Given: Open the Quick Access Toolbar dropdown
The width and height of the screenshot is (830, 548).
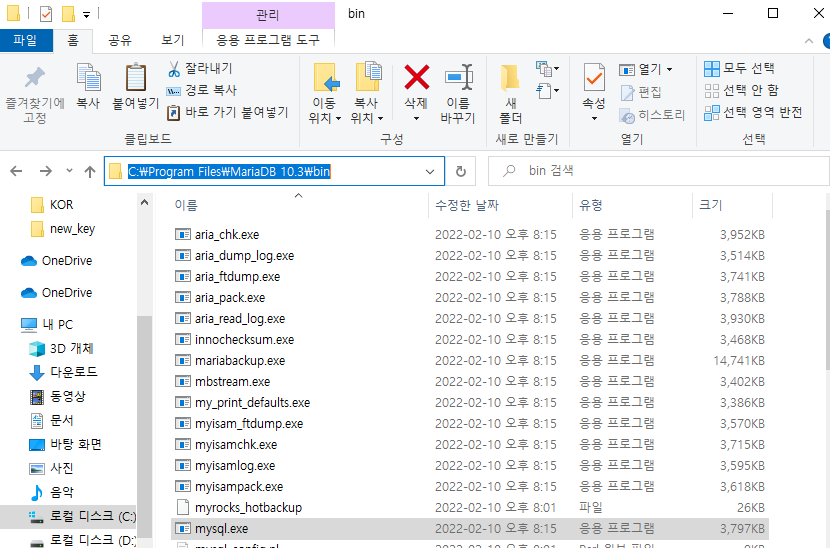Looking at the screenshot, I should click(x=86, y=14).
